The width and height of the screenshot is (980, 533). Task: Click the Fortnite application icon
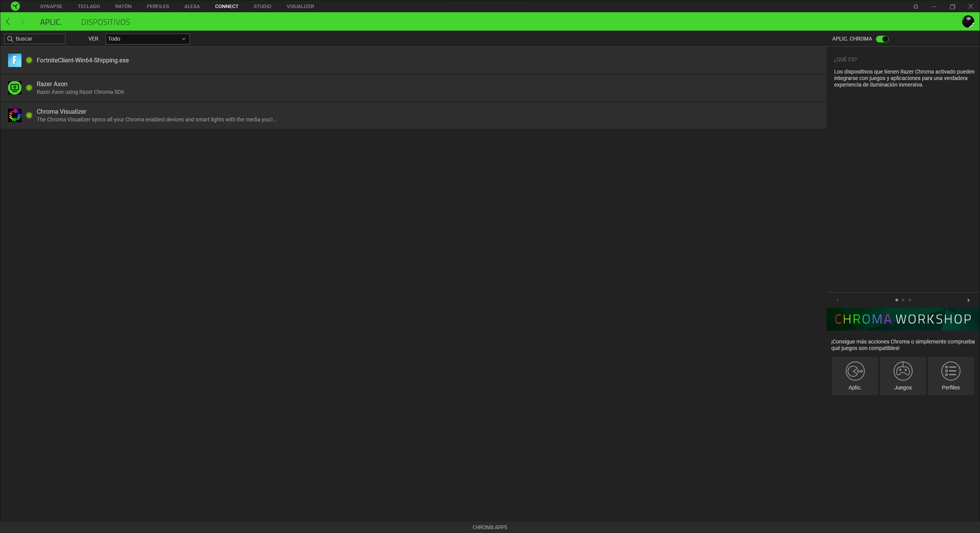pyautogui.click(x=15, y=60)
